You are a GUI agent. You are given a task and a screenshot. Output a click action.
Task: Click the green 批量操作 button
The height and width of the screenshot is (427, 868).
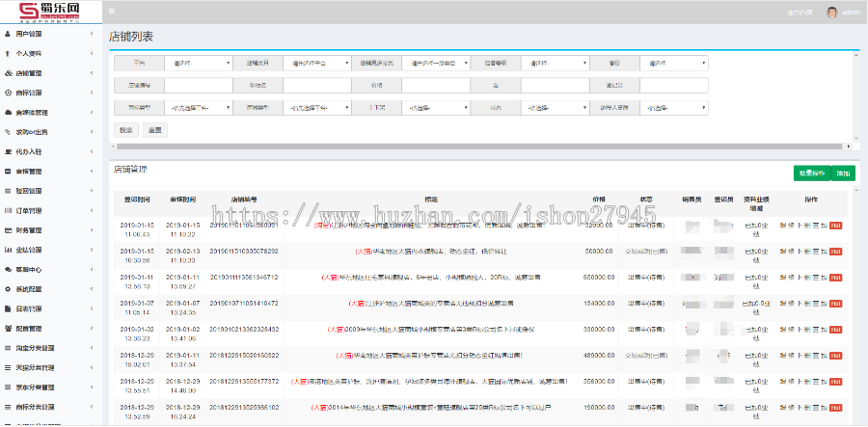pyautogui.click(x=812, y=173)
